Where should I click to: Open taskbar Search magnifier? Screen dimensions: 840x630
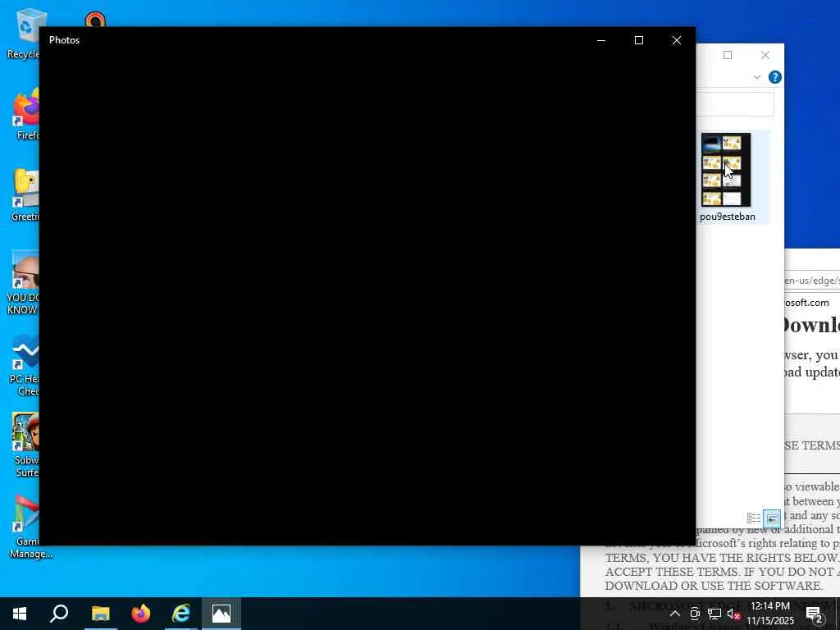click(59, 614)
